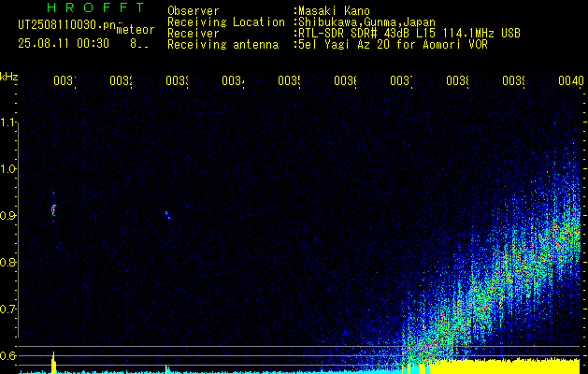
Task: Click the 0033 time axis marker
Action: [x=177, y=80]
